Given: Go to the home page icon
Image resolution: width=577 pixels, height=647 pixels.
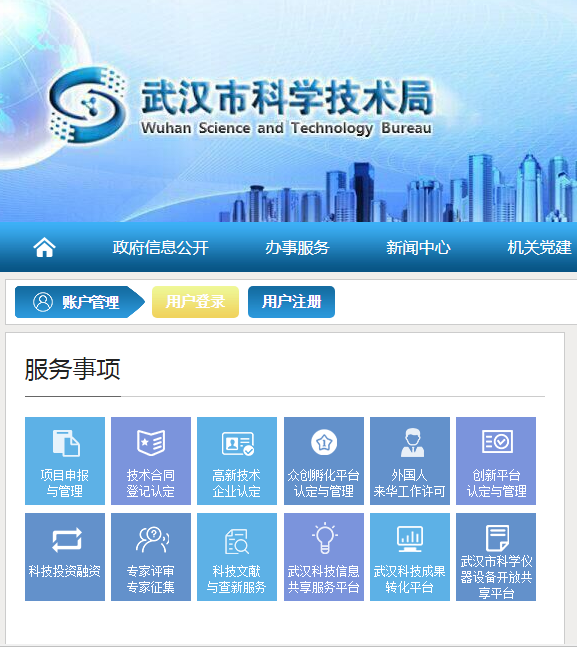Looking at the screenshot, I should click(44, 247).
